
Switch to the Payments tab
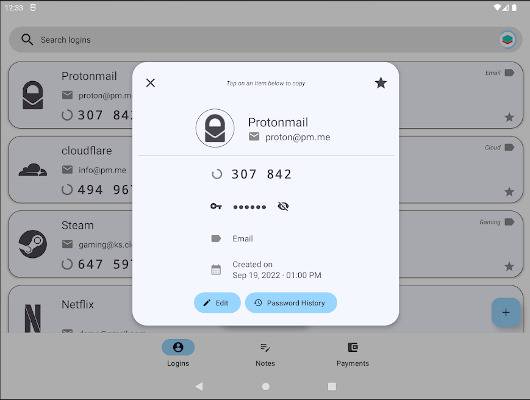[x=353, y=353]
